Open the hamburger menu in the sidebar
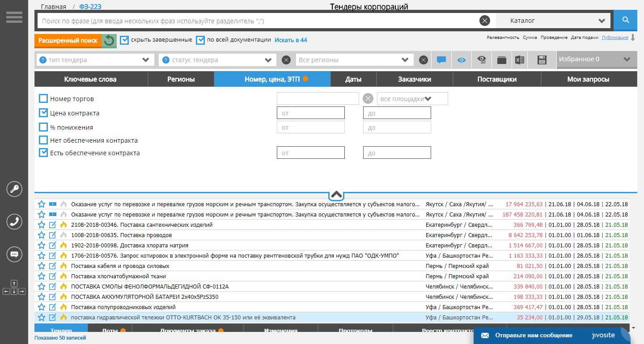 pyautogui.click(x=14, y=17)
